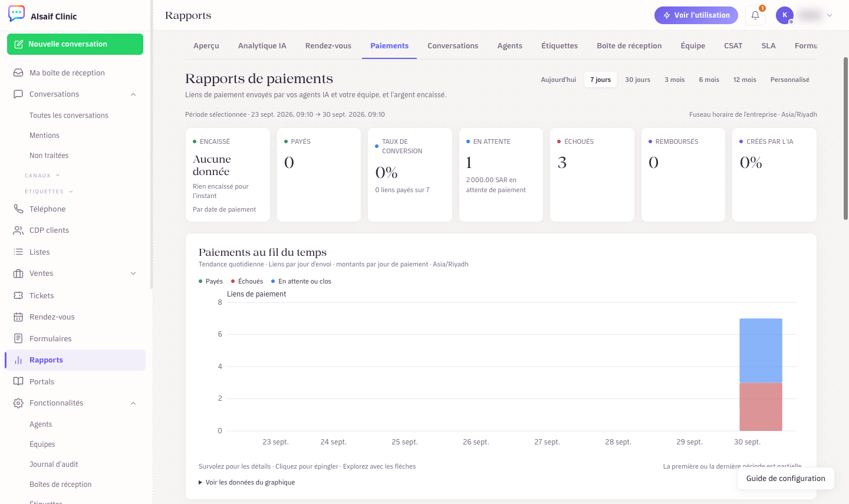Select the Paiements tab
Screen dimensions: 849x504
click(390, 45)
